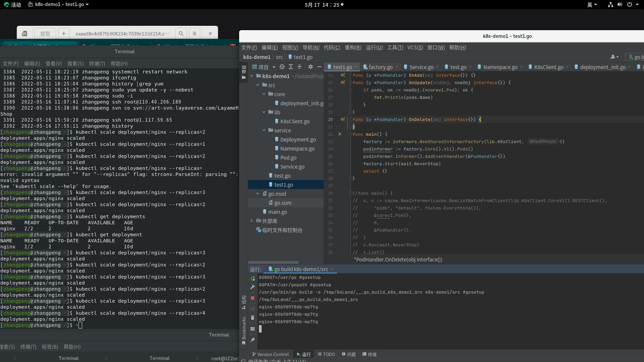This screenshot has height=362, width=644.
Task: Click archive icon left of 提取 button
Action: pyautogui.click(x=24, y=34)
